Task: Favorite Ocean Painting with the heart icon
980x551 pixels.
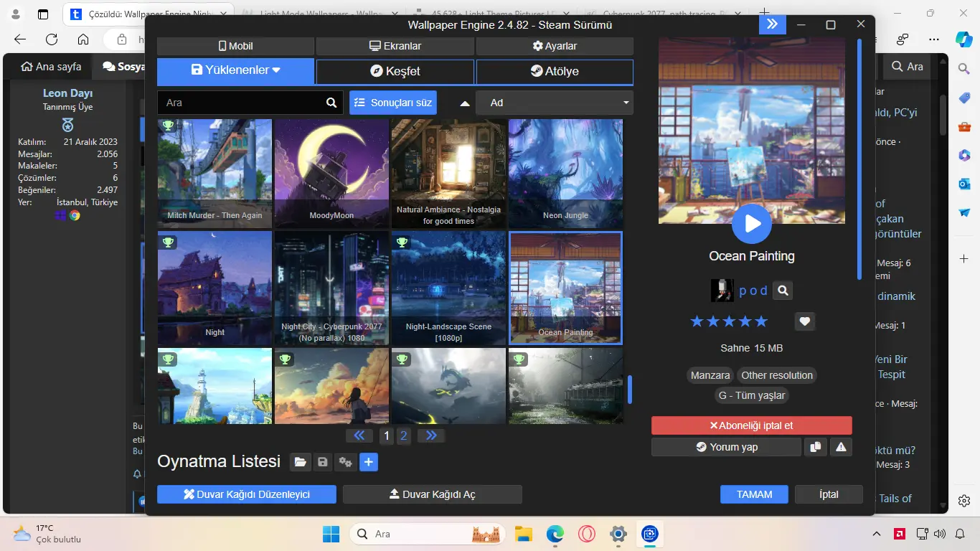Action: (x=805, y=321)
